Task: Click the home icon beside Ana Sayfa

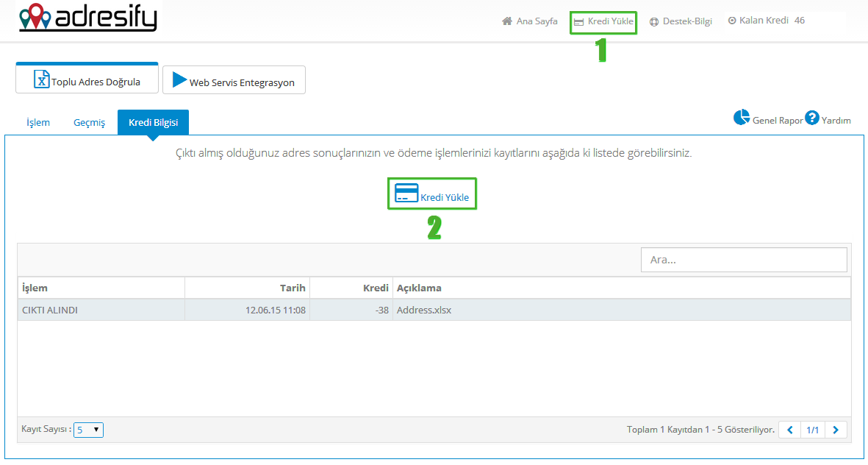Action: coord(507,21)
